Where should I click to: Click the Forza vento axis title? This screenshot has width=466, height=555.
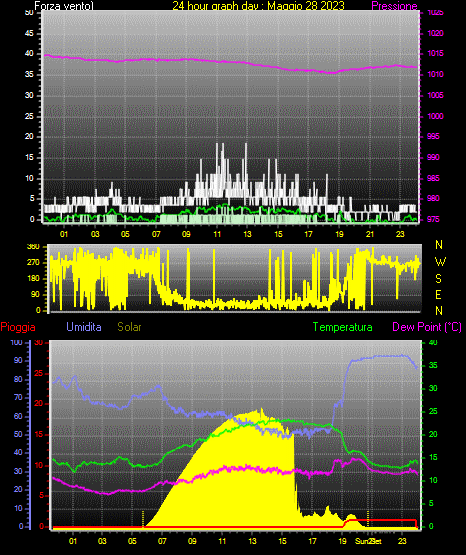coord(64,6)
